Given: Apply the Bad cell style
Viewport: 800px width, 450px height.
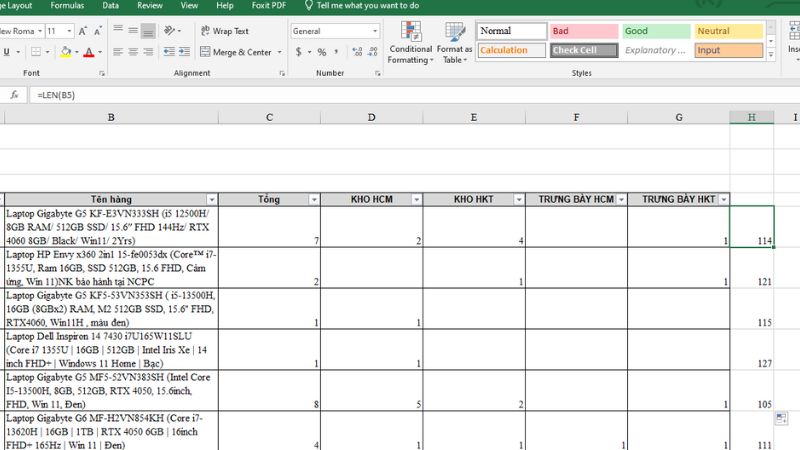Looking at the screenshot, I should (x=584, y=31).
